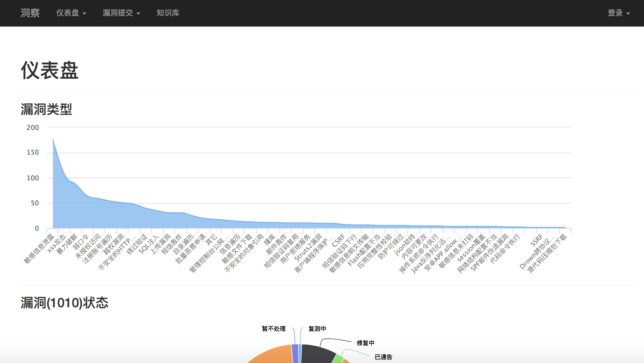Click the 已通告 pie label
The image size is (644, 363).
pyautogui.click(x=383, y=357)
